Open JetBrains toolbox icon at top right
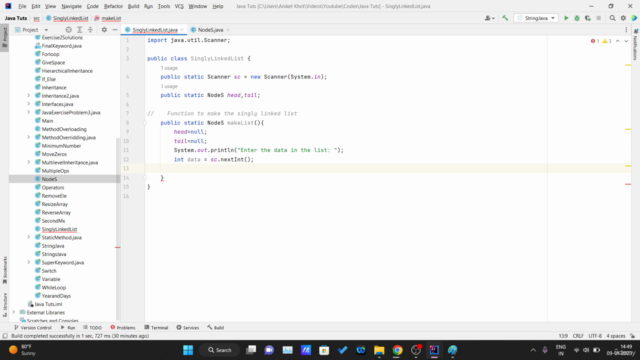 pyautogui.click(x=634, y=18)
